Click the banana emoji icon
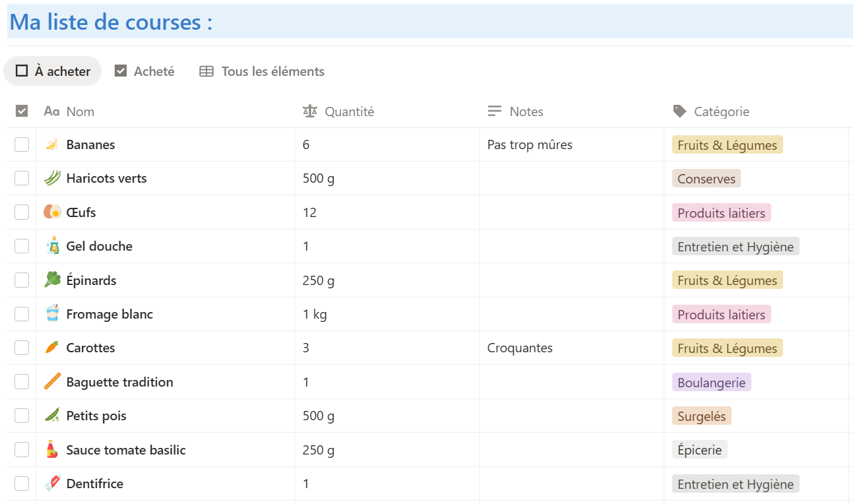The image size is (853, 504). pos(51,144)
